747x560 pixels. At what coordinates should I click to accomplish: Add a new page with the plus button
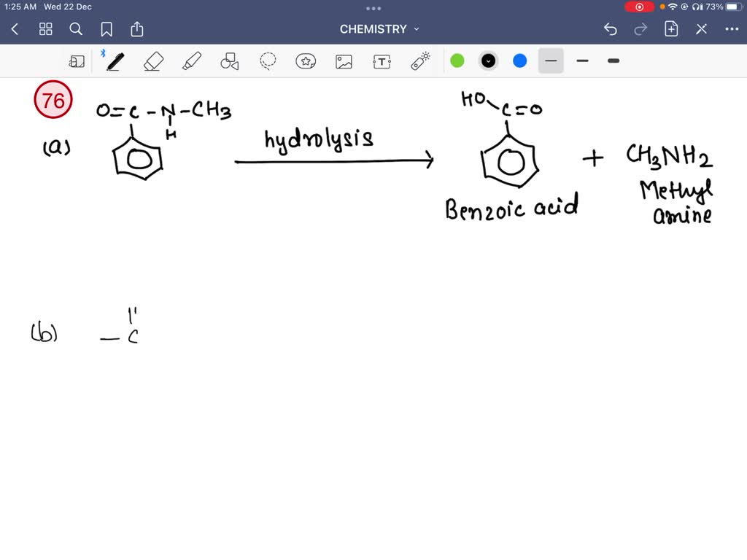click(671, 29)
